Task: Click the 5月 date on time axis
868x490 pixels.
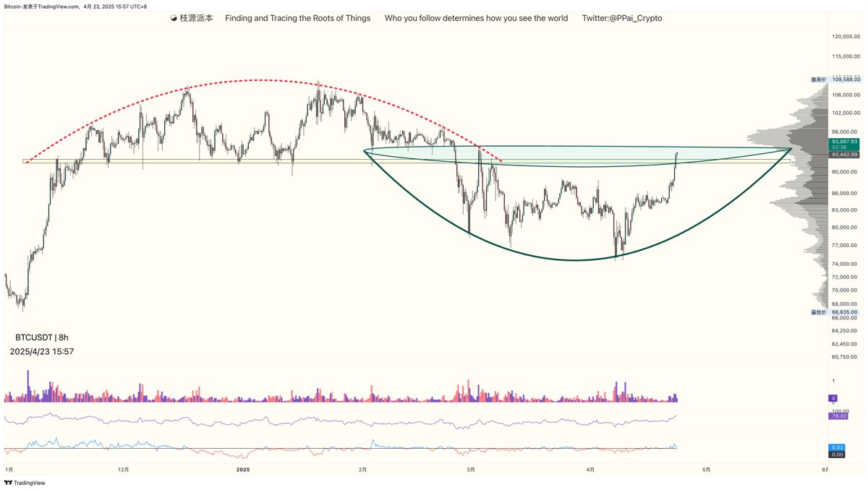Action: click(x=706, y=469)
